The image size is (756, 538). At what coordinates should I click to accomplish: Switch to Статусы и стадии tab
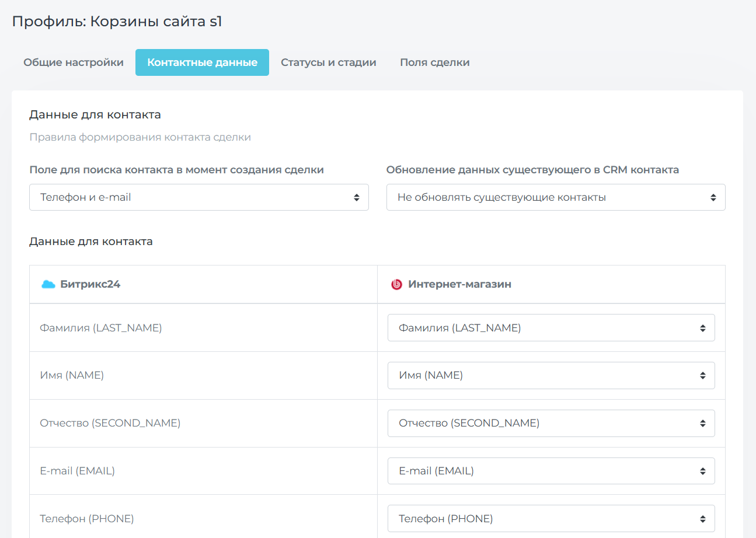pos(328,62)
